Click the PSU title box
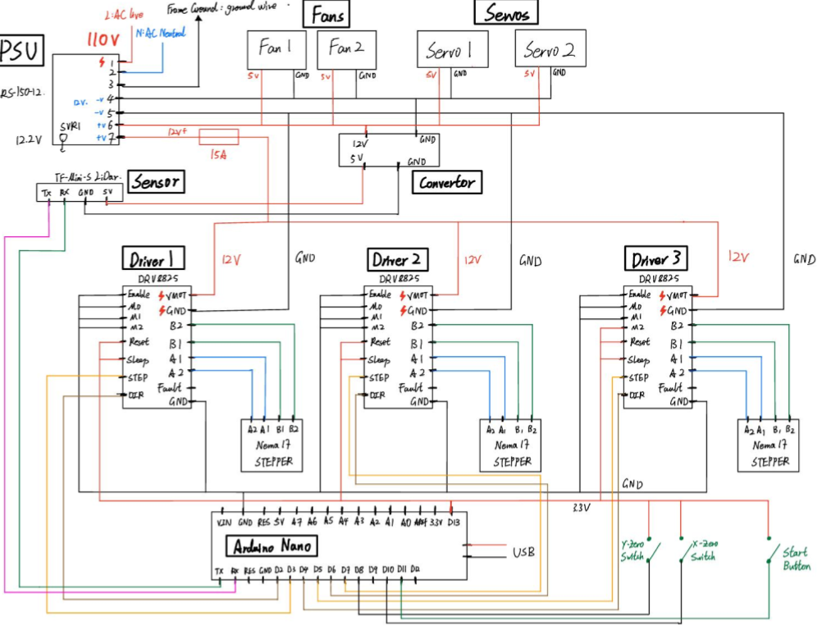 click(x=21, y=51)
